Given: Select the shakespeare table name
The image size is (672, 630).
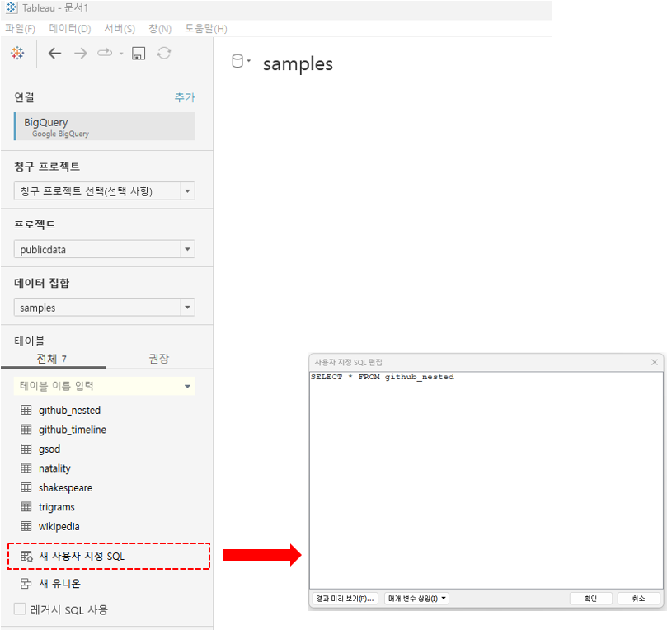Looking at the screenshot, I should 66,487.
